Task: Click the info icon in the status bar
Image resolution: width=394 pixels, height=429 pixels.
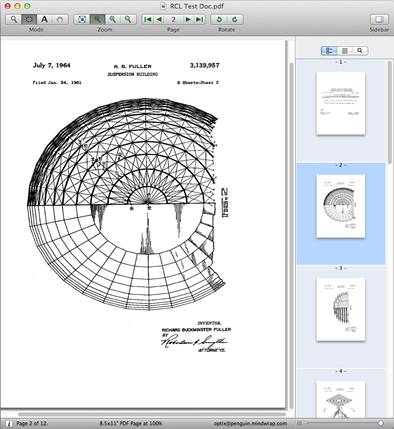Action: 9,423
